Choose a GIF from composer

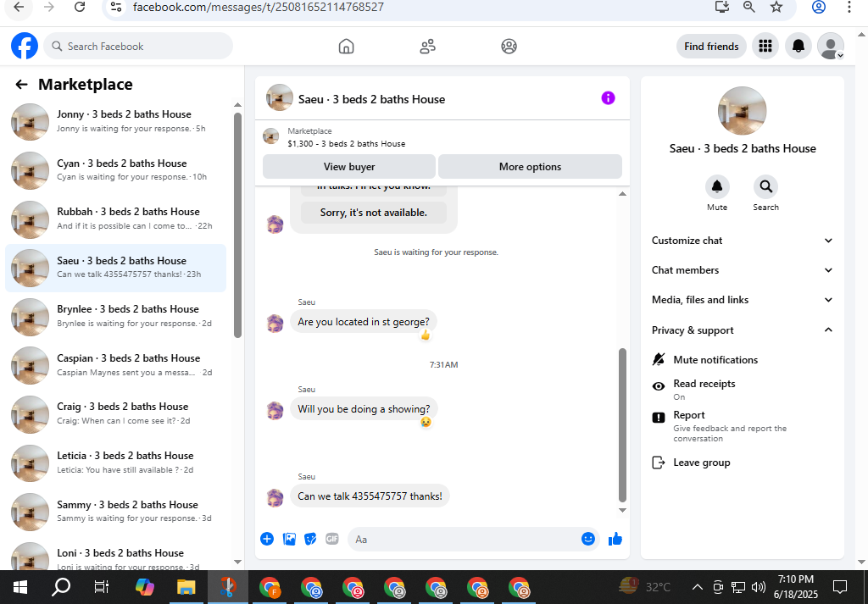coord(331,539)
